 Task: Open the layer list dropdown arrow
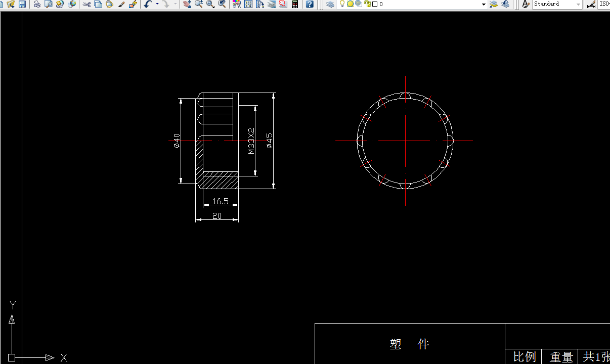[x=484, y=4]
